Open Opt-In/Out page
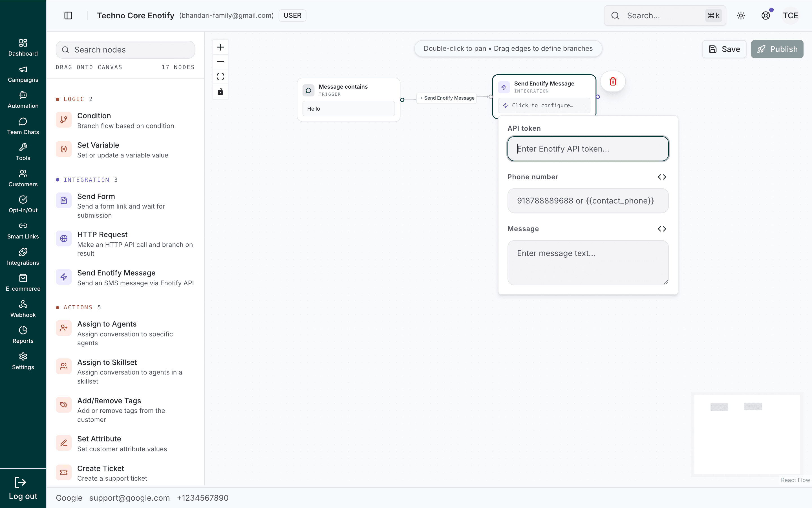Screen dimensions: 812x508 (23, 204)
